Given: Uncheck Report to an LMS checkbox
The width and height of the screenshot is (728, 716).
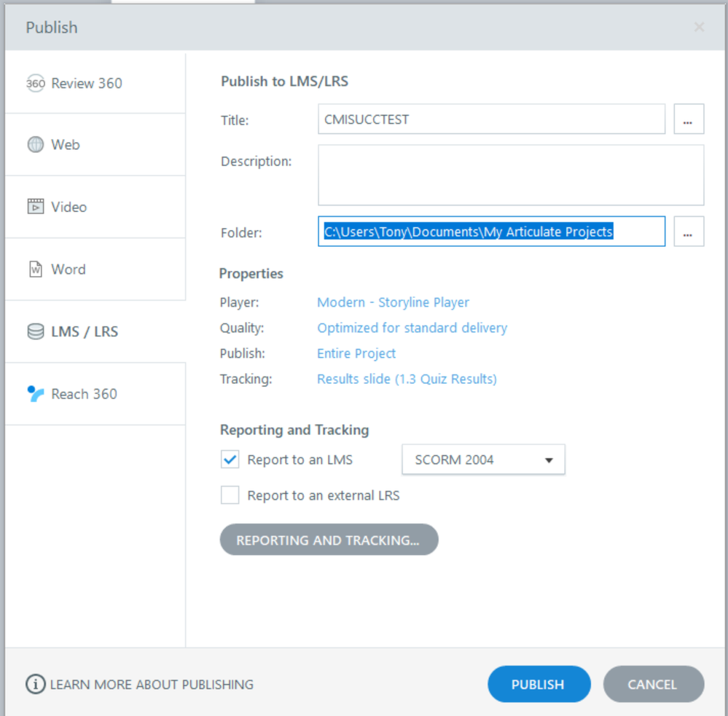Looking at the screenshot, I should pos(230,460).
